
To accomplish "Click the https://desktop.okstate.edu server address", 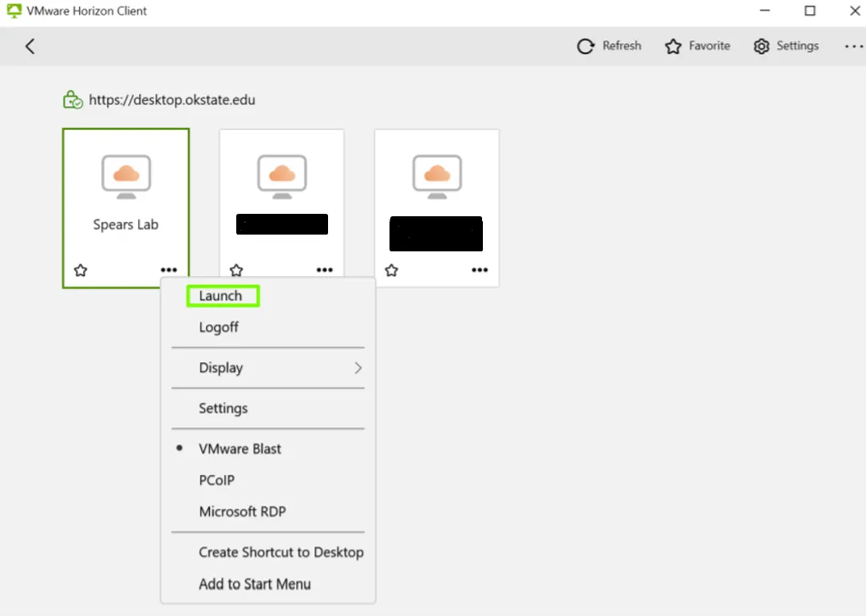I will tap(172, 100).
